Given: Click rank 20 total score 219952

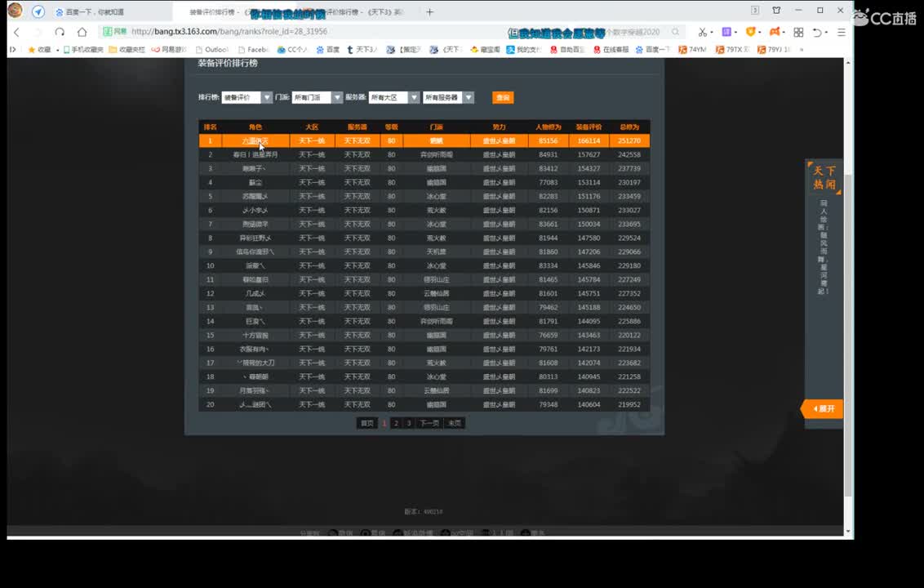Looking at the screenshot, I should point(629,404).
